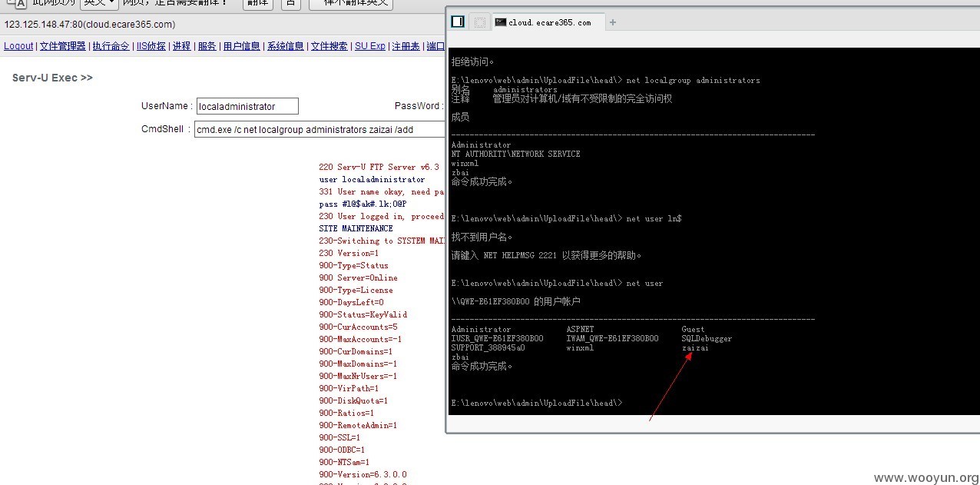
Task: Click the '900-CurAccounts=5' line
Action: click(x=358, y=327)
